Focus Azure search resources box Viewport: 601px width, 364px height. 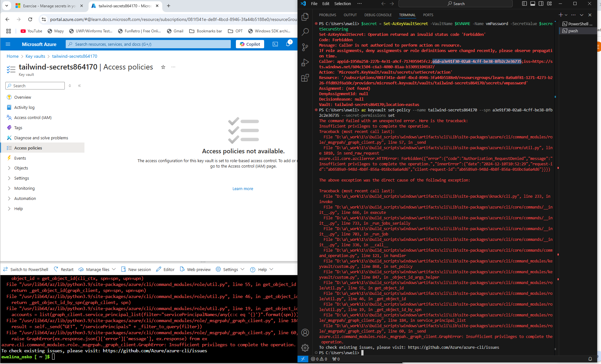(148, 44)
